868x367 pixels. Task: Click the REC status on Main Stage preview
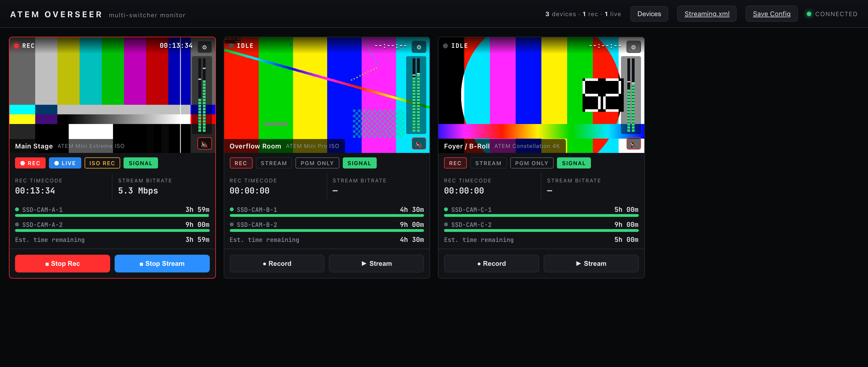(x=24, y=46)
